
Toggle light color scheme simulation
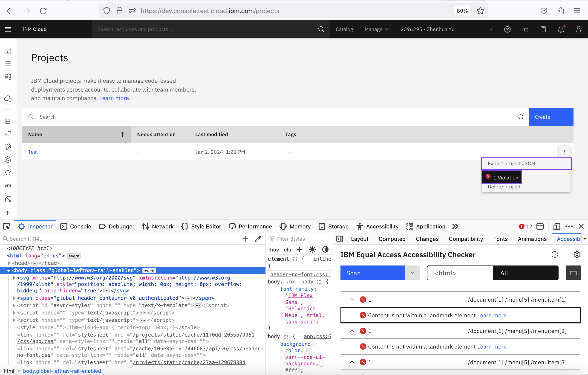(x=312, y=250)
